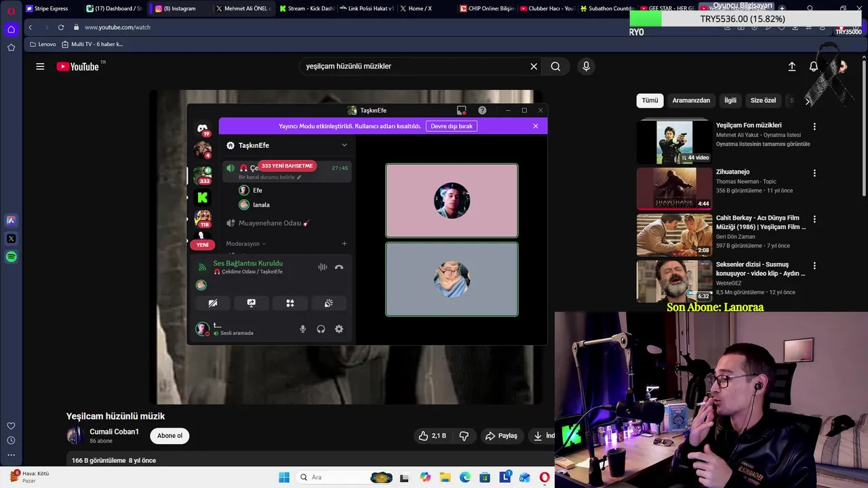Open Discord inbox icon in title bar
The image size is (868, 488).
tap(461, 110)
